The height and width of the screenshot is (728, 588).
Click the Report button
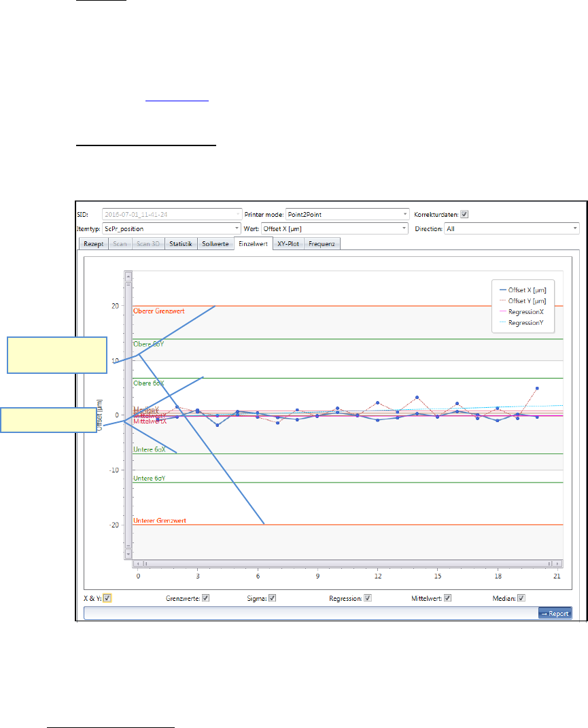[555, 613]
